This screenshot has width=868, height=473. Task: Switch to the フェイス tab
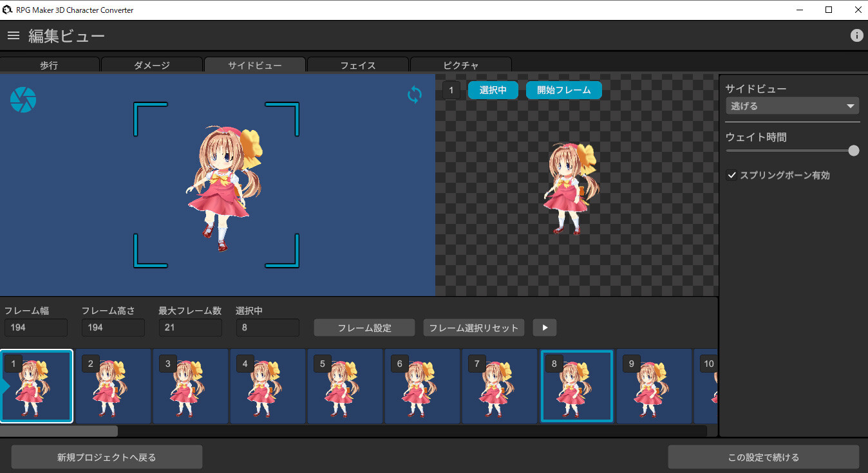(x=358, y=65)
